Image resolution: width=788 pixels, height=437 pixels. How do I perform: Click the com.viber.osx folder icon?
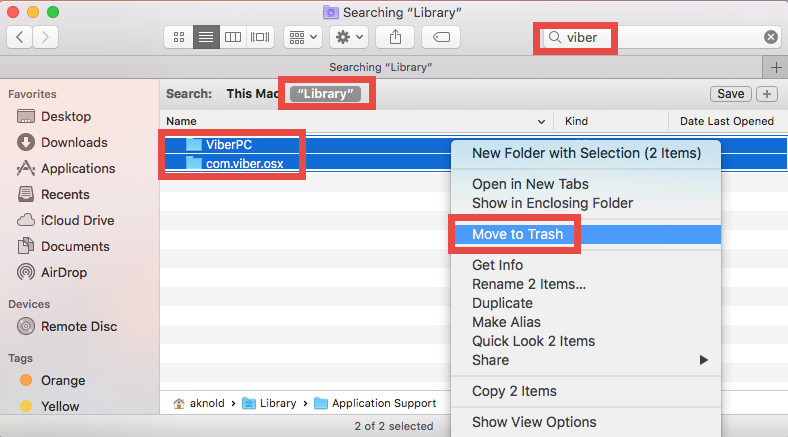(193, 163)
